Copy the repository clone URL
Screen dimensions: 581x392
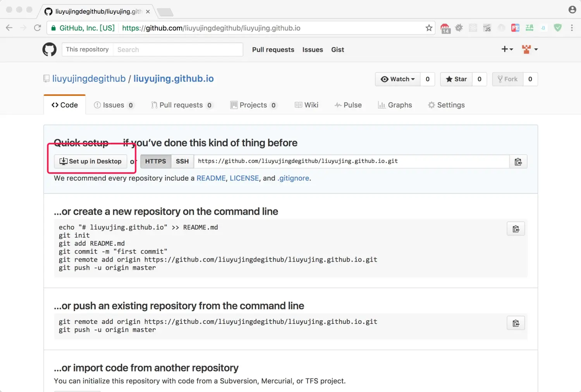(x=518, y=162)
